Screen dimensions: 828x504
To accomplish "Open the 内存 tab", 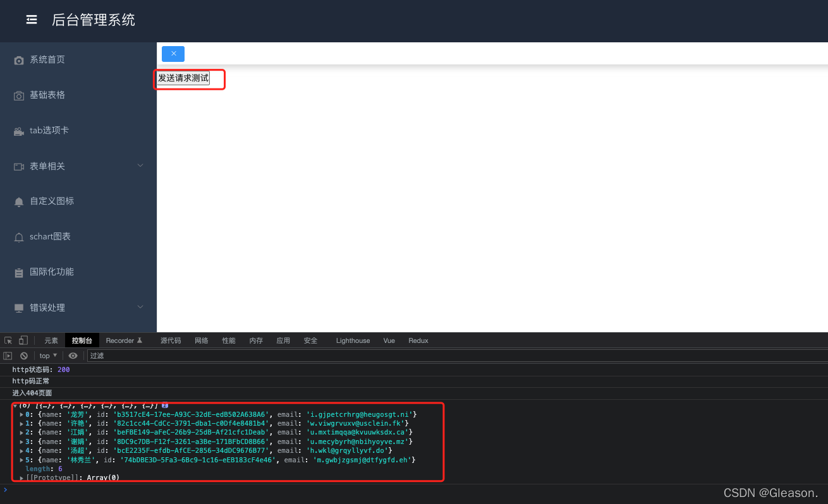I will coord(256,340).
